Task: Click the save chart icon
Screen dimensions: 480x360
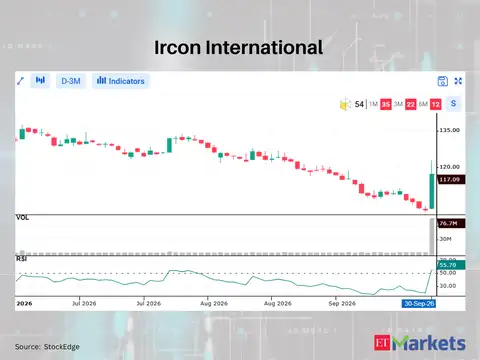Action: point(442,81)
